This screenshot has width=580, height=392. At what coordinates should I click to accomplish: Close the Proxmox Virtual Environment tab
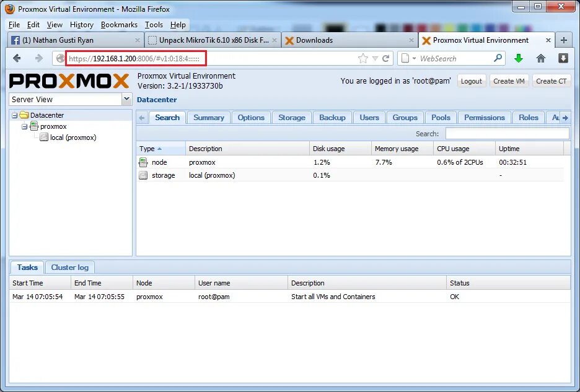(x=548, y=40)
